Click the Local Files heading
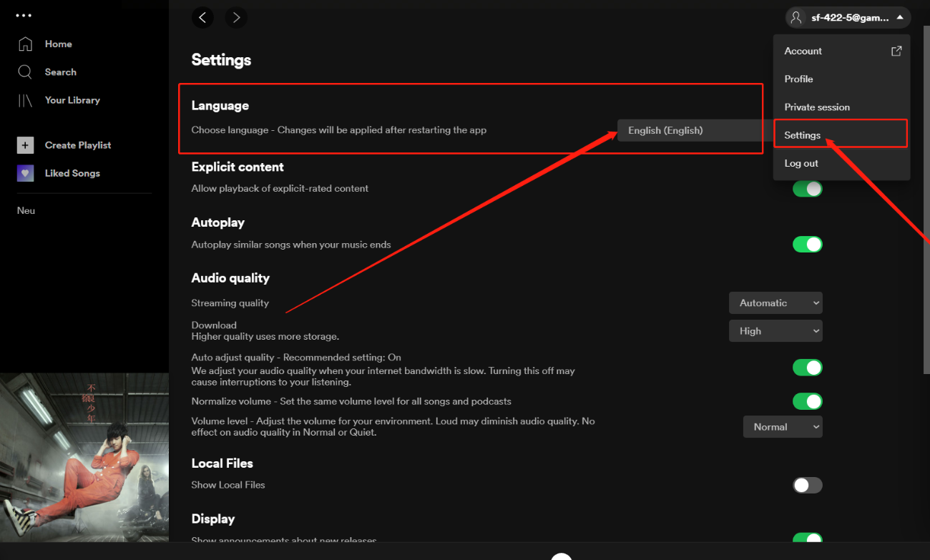 222,463
